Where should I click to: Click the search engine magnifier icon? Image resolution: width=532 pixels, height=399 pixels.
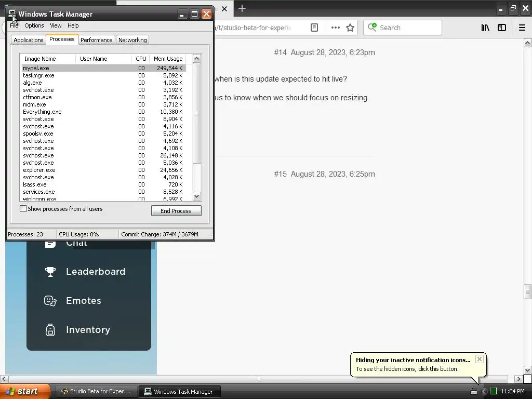[x=372, y=27]
